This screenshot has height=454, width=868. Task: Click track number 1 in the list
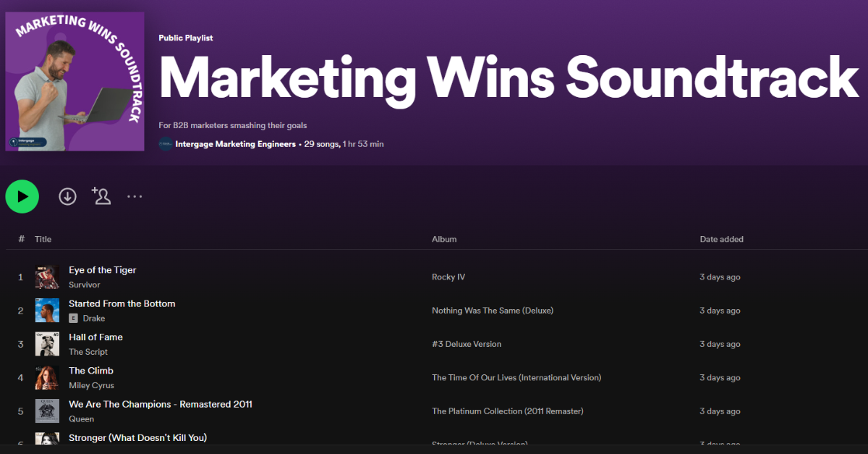tap(20, 277)
